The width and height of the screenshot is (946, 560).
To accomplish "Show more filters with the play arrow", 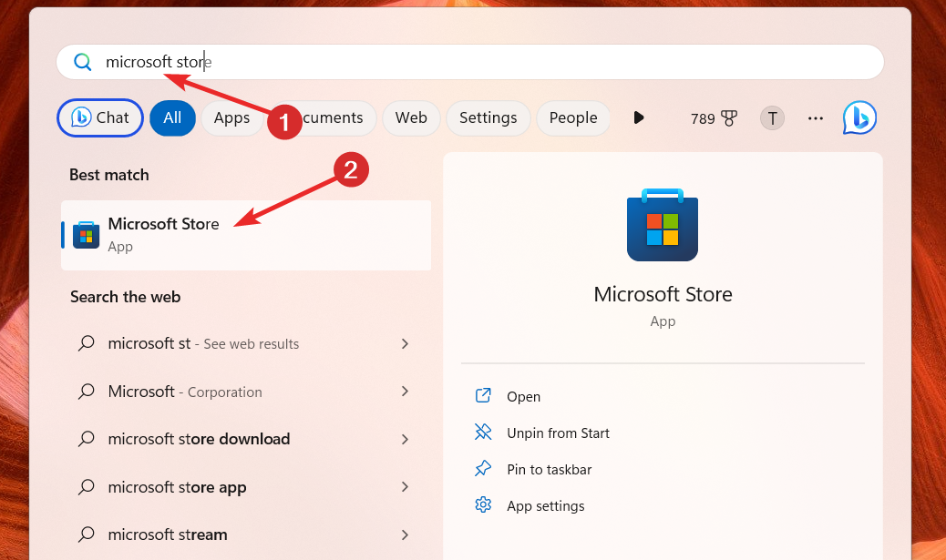I will (x=638, y=117).
